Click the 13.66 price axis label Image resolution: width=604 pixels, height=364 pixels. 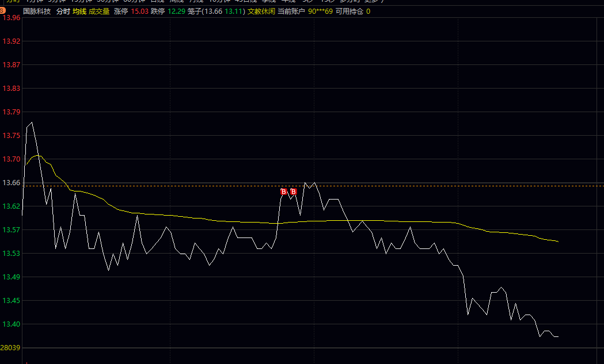tap(11, 182)
